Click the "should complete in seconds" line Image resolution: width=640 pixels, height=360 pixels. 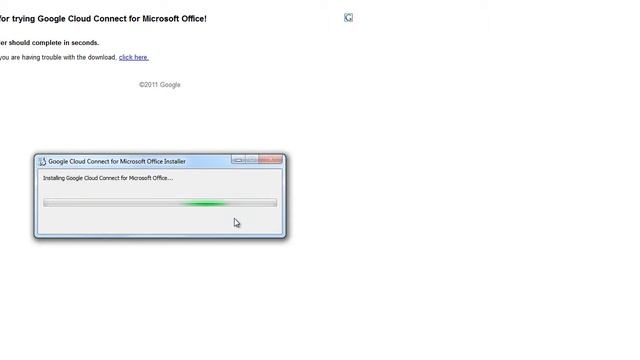pyautogui.click(x=49, y=43)
